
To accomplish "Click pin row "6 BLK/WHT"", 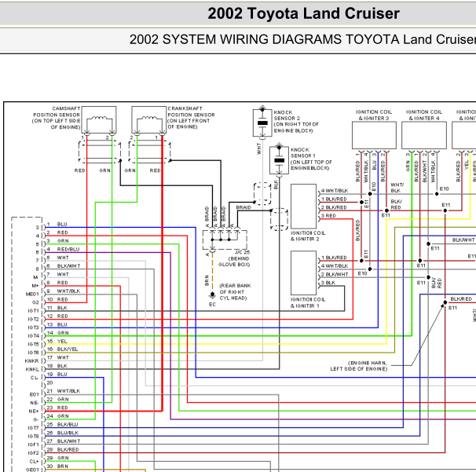I will coord(64,266).
